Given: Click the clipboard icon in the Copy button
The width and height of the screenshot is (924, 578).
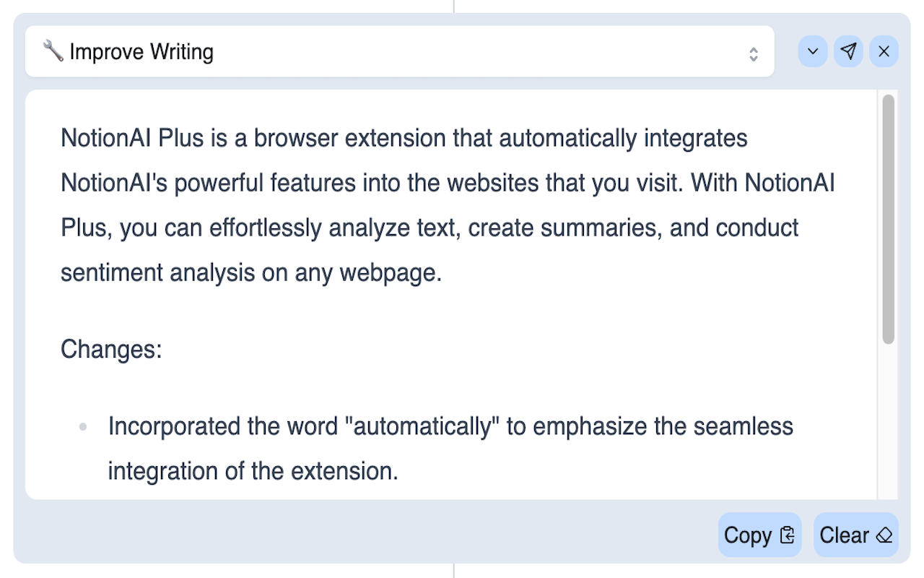Looking at the screenshot, I should coord(787,535).
